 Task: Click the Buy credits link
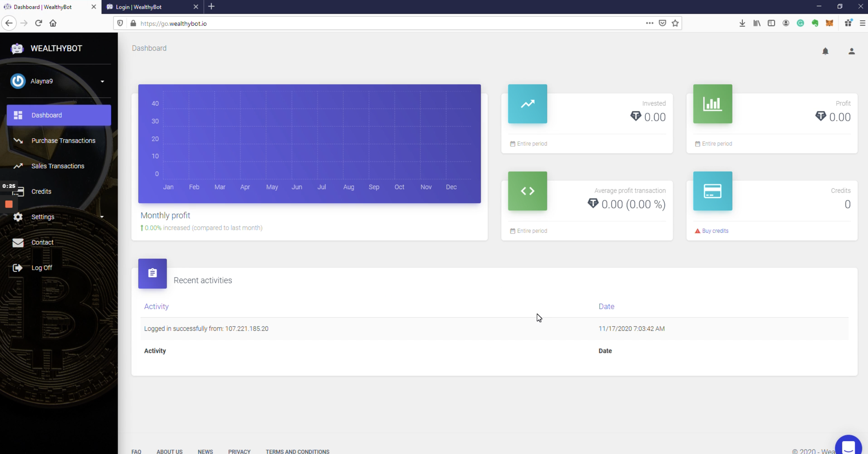point(715,231)
